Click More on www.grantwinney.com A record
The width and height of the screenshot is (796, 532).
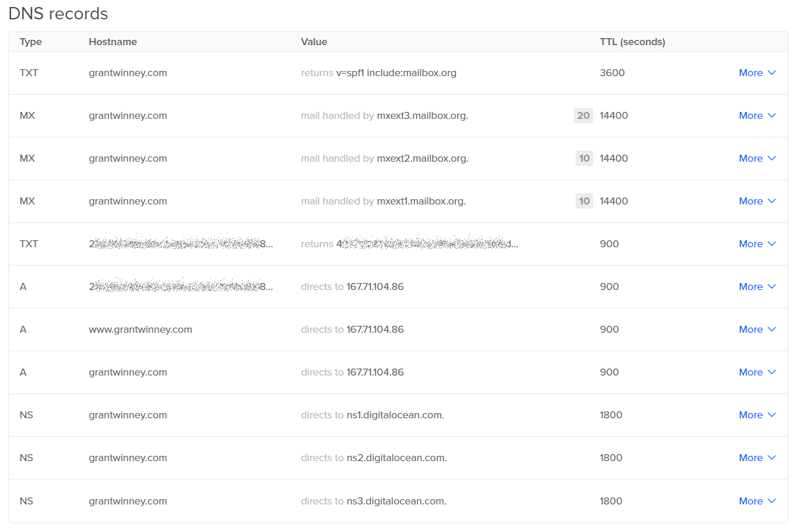(x=757, y=329)
